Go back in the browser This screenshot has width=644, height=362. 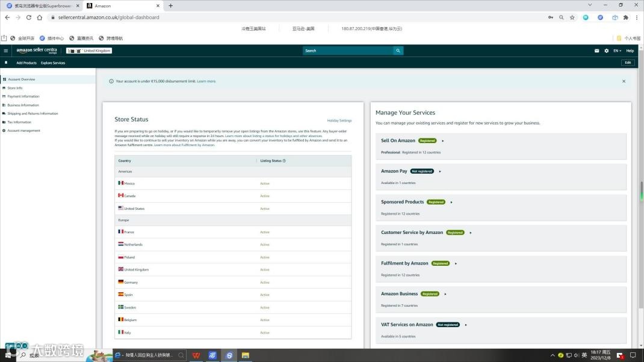point(7,17)
